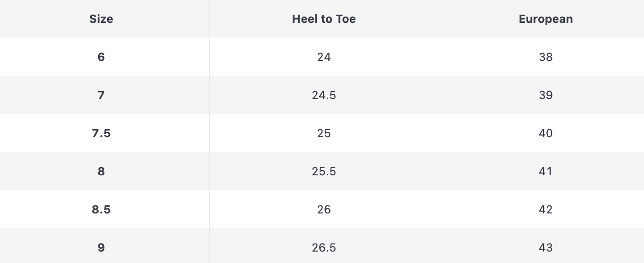The image size is (644, 263).
Task: Click heel to toe value 24.5
Action: (x=324, y=95)
